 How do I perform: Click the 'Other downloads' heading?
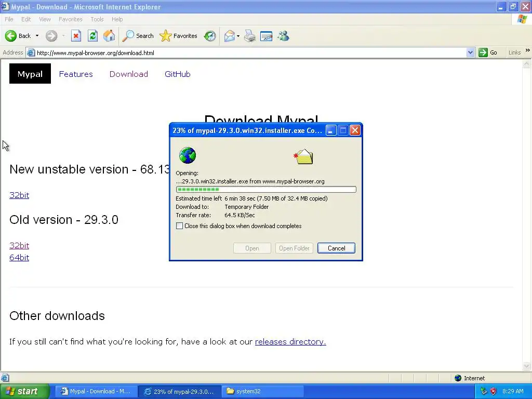pos(57,316)
